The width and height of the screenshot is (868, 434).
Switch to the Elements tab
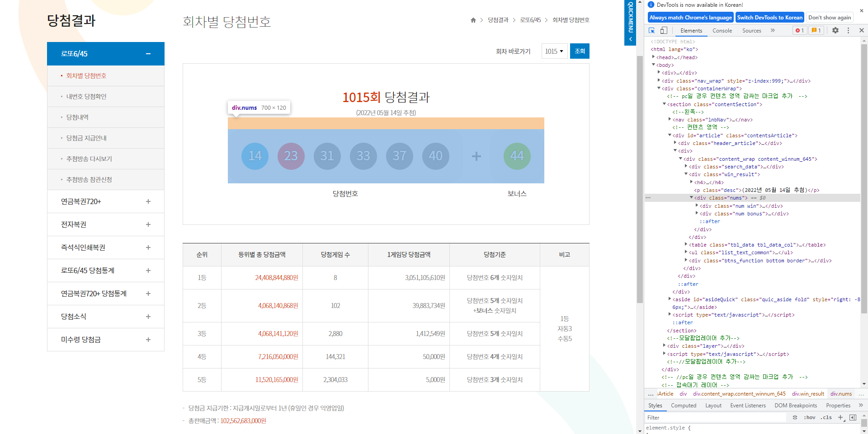click(691, 31)
